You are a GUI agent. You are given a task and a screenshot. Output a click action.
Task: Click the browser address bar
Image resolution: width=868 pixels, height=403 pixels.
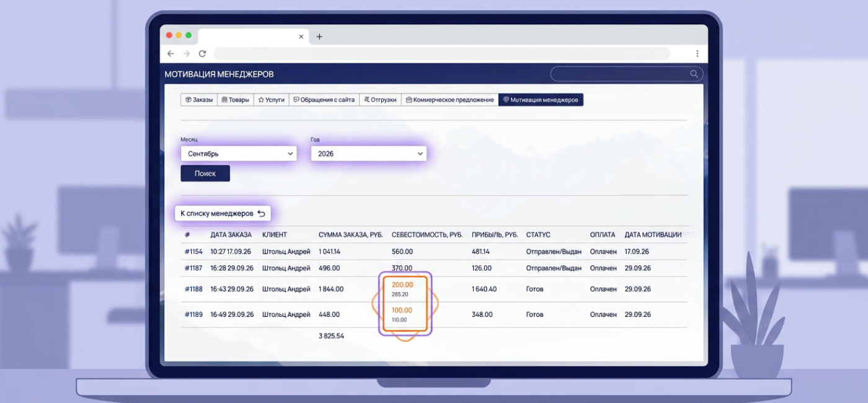[x=441, y=54]
